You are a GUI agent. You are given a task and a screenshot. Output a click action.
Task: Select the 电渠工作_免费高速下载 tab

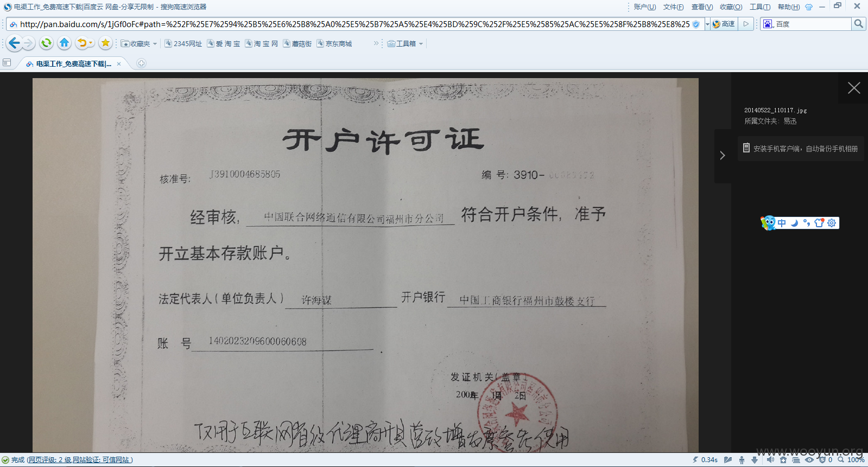(x=73, y=63)
